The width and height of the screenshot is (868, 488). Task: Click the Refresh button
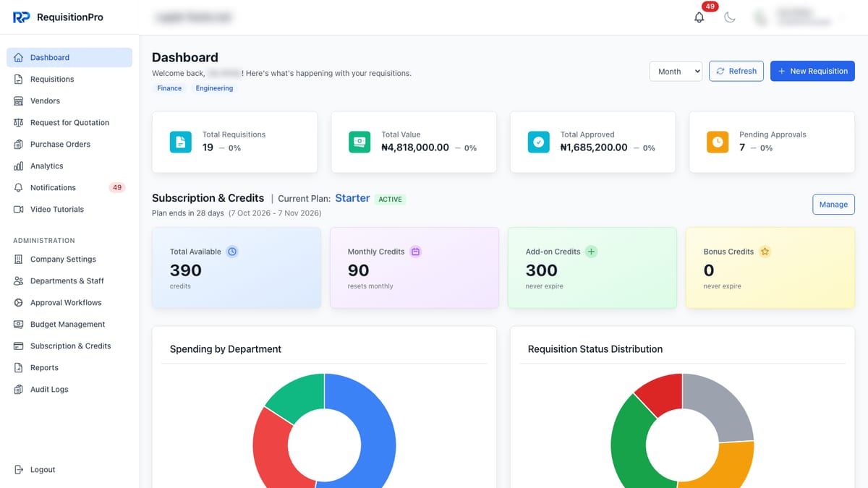(x=736, y=71)
